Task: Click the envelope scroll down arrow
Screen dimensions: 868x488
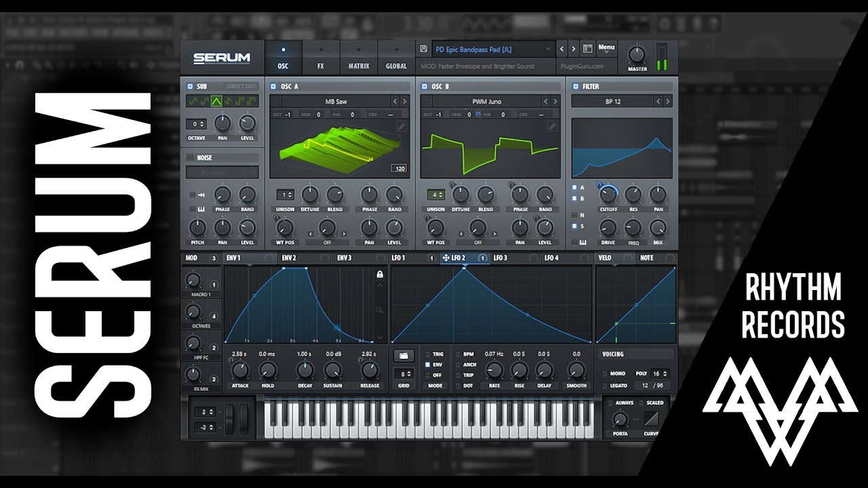Action: [380, 337]
